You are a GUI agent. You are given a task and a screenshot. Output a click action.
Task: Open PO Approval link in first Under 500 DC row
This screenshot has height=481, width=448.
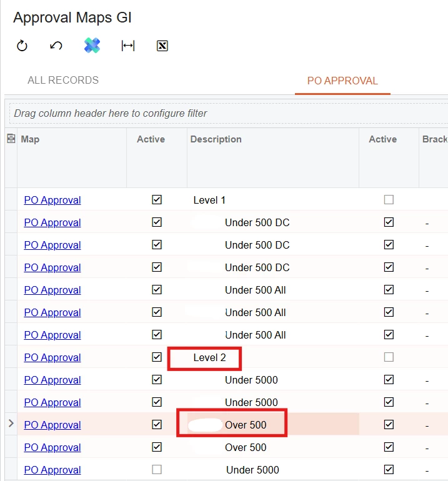(x=52, y=222)
